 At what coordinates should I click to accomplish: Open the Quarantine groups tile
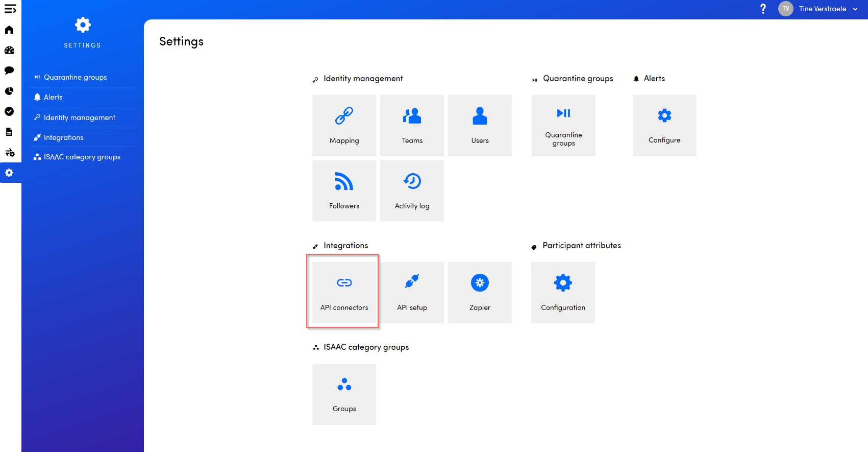pyautogui.click(x=563, y=126)
